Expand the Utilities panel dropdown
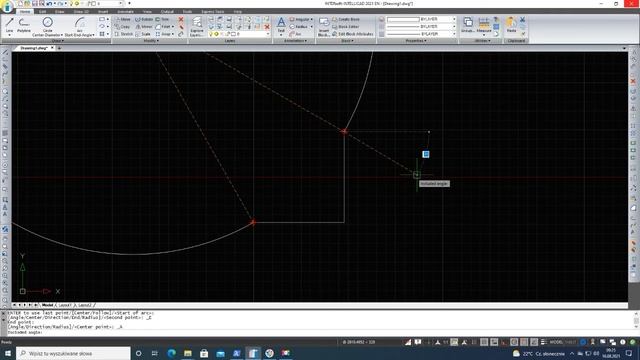Screen dimensions: 640x360 coord(482,41)
